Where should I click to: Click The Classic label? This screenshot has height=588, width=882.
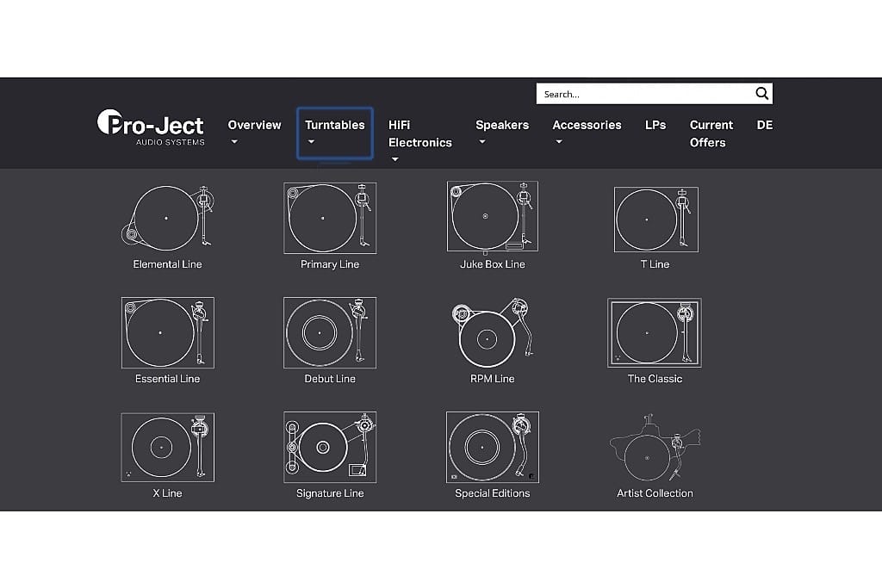click(655, 379)
